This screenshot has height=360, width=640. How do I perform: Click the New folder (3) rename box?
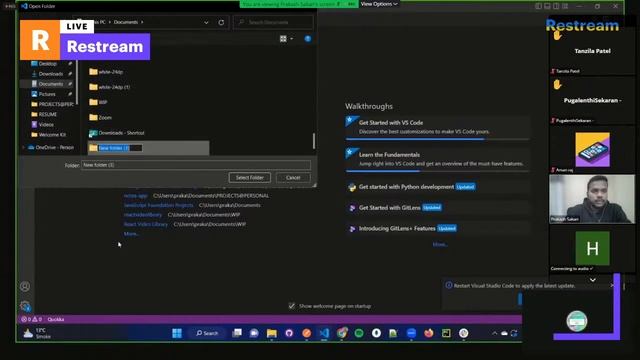click(x=120, y=148)
